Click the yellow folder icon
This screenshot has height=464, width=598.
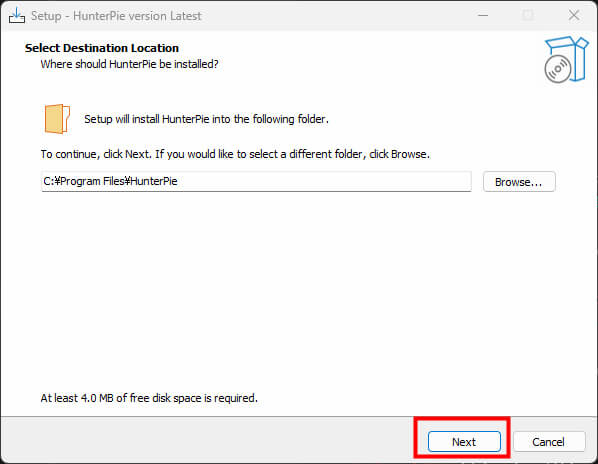point(57,119)
